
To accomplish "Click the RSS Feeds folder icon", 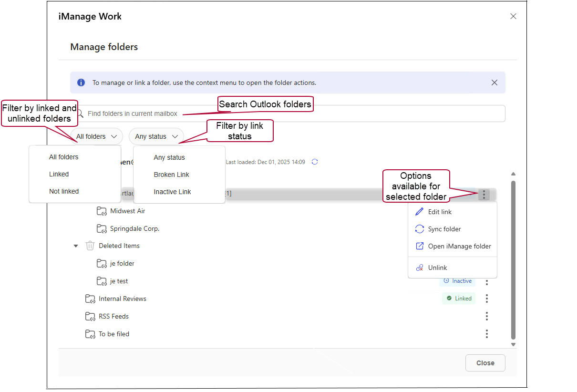I will 90,316.
